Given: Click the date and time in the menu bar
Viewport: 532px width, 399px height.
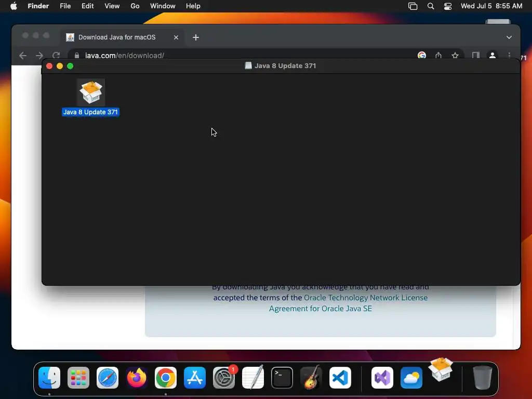Looking at the screenshot, I should [x=491, y=6].
